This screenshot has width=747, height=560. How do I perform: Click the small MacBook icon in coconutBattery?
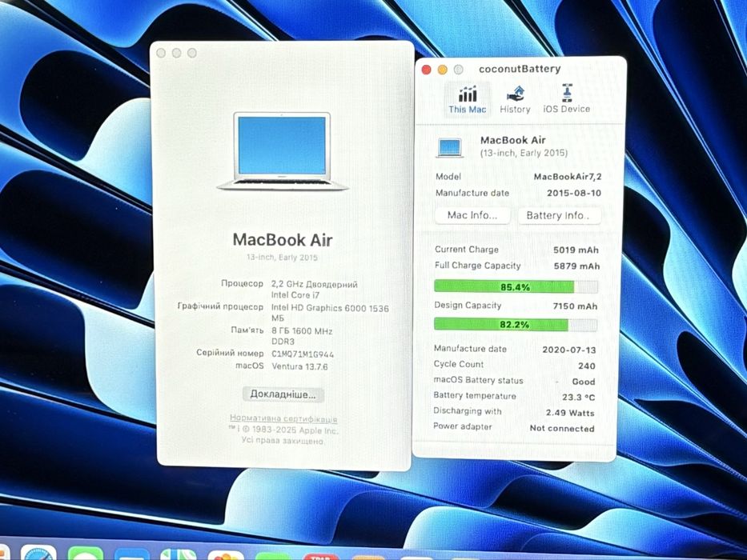tap(449, 148)
